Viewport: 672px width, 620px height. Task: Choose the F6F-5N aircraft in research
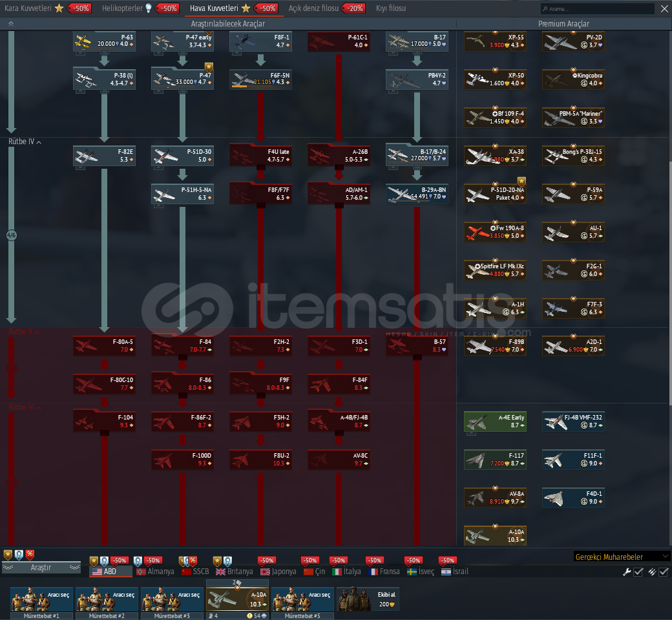coord(260,80)
